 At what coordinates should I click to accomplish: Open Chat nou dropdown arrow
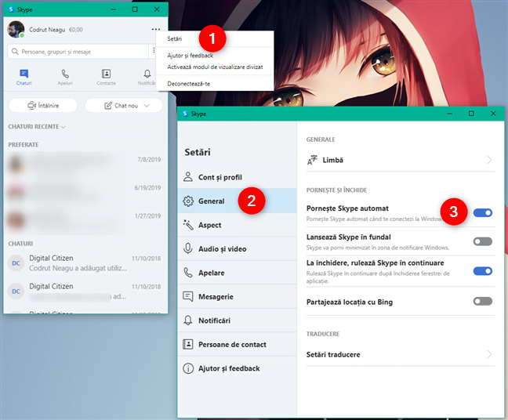pyautogui.click(x=147, y=106)
